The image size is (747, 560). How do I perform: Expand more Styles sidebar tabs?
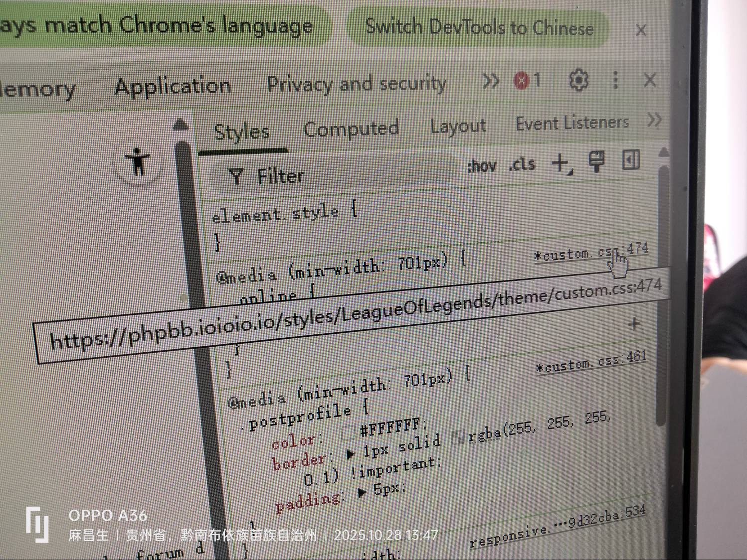coord(654,120)
